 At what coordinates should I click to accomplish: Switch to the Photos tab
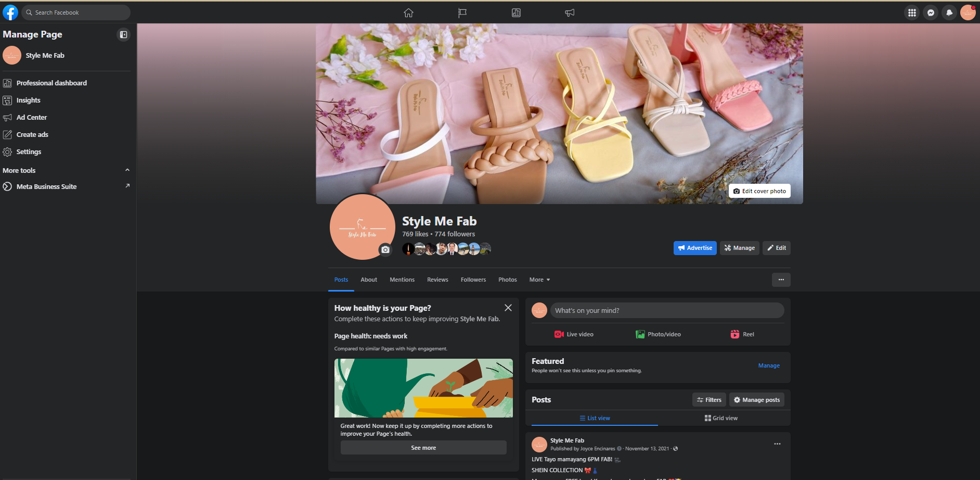point(508,280)
